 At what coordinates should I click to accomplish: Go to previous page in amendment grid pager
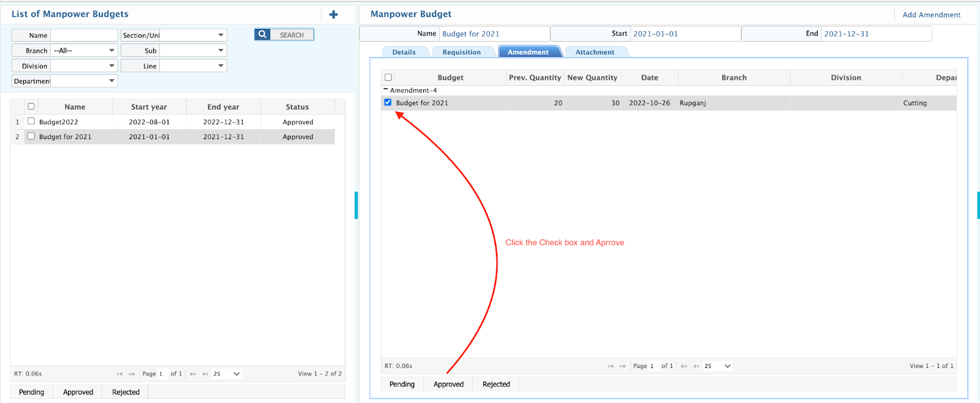point(622,366)
